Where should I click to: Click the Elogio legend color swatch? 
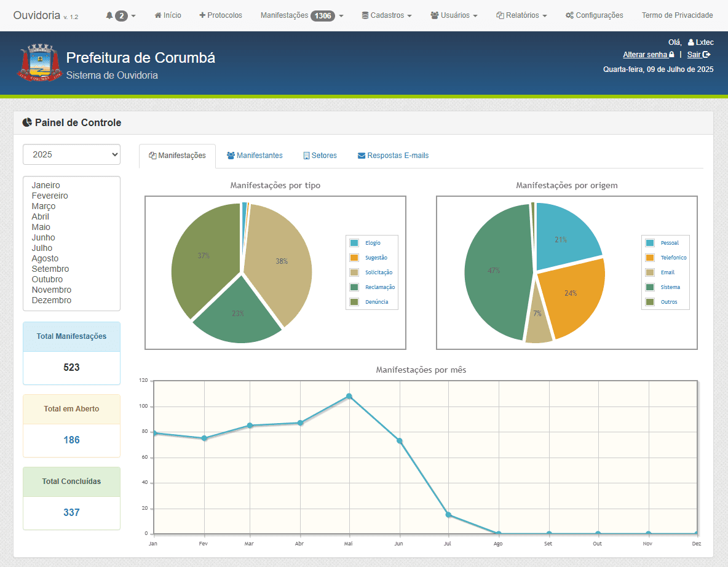tap(354, 243)
